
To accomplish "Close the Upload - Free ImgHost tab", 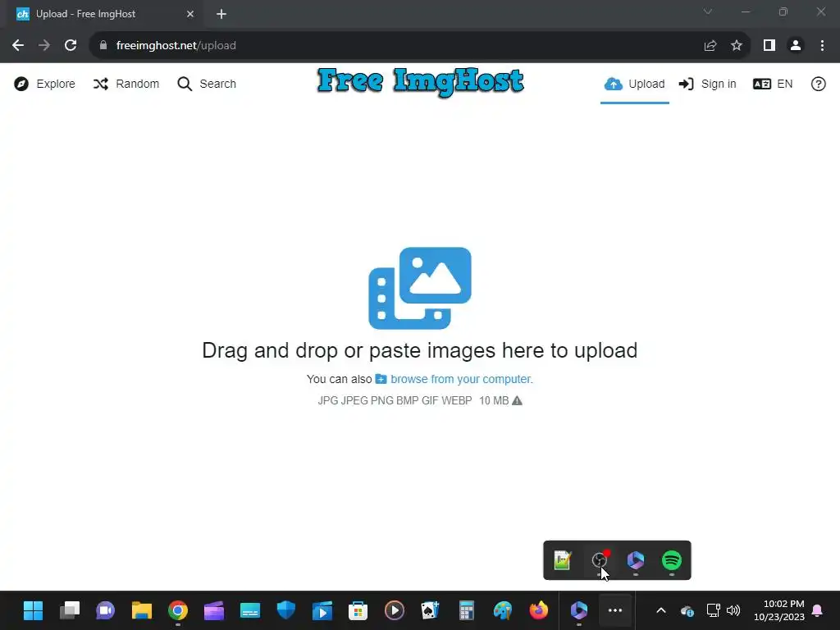I will click(x=190, y=14).
